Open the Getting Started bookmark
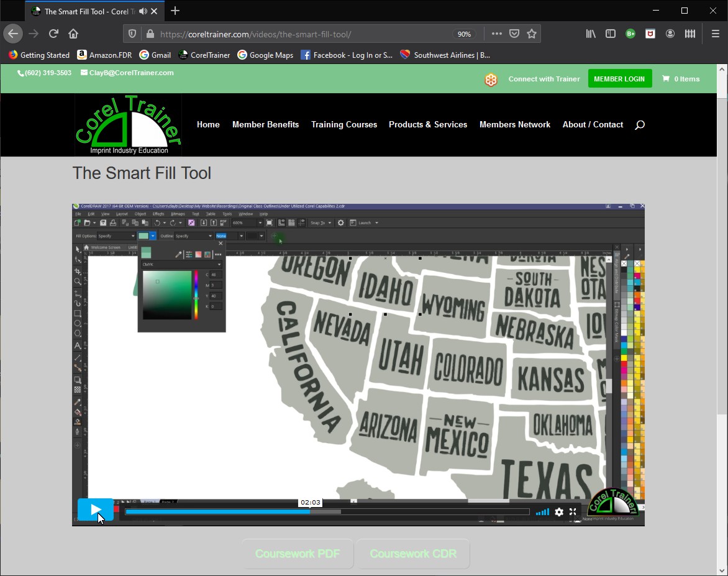Viewport: 728px width, 576px height. [x=39, y=55]
